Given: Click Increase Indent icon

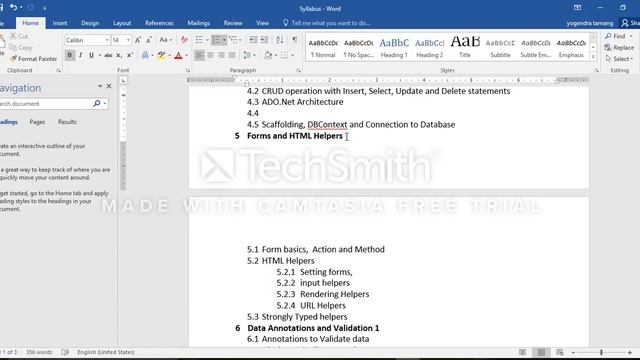Looking at the screenshot, I should click(264, 40).
